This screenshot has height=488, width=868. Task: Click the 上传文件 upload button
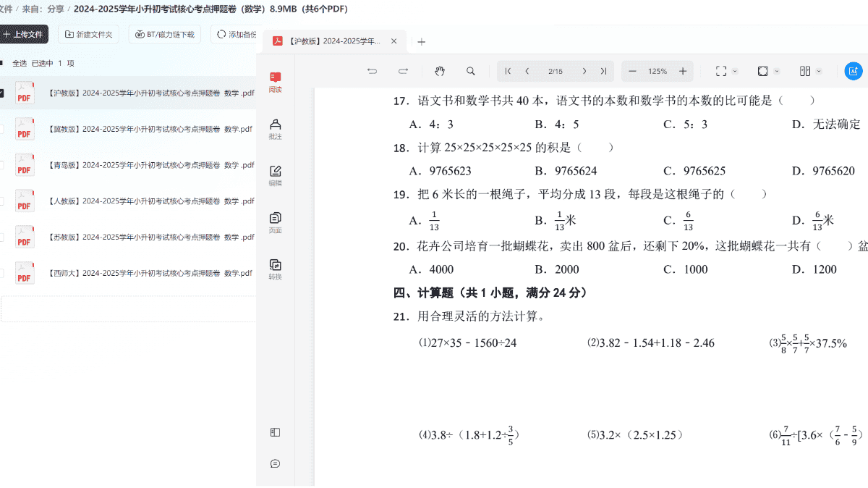[23, 34]
